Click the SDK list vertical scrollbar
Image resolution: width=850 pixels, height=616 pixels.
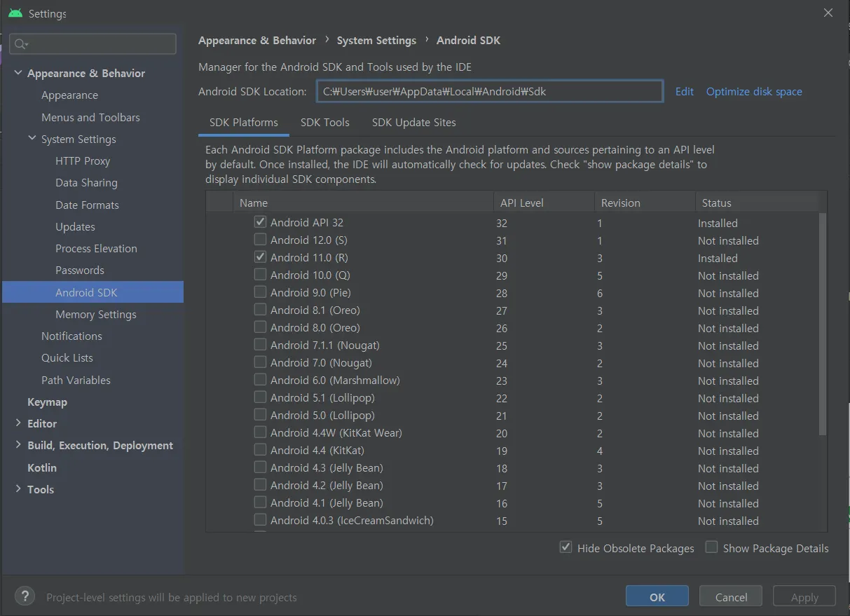[x=822, y=322]
